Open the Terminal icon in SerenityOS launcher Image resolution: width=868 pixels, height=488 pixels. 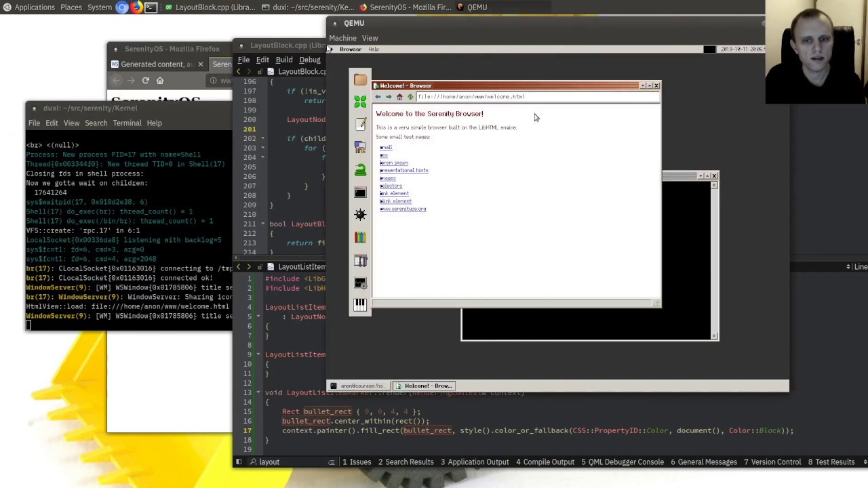pyautogui.click(x=360, y=193)
